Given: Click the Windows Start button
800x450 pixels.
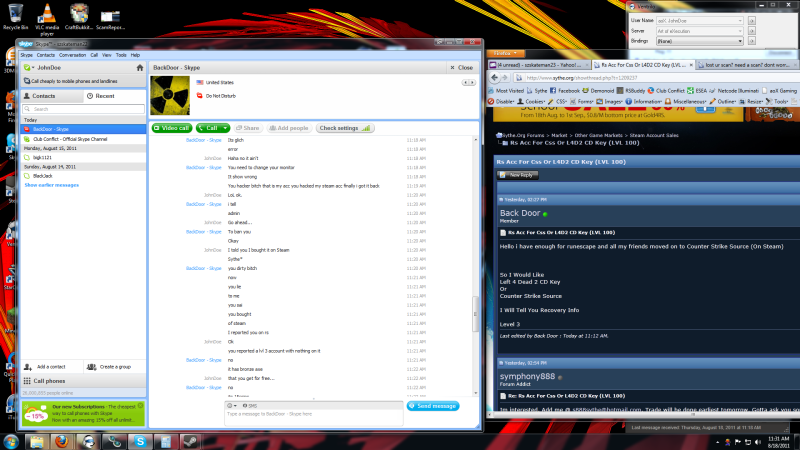Looking at the screenshot, I should (11, 441).
